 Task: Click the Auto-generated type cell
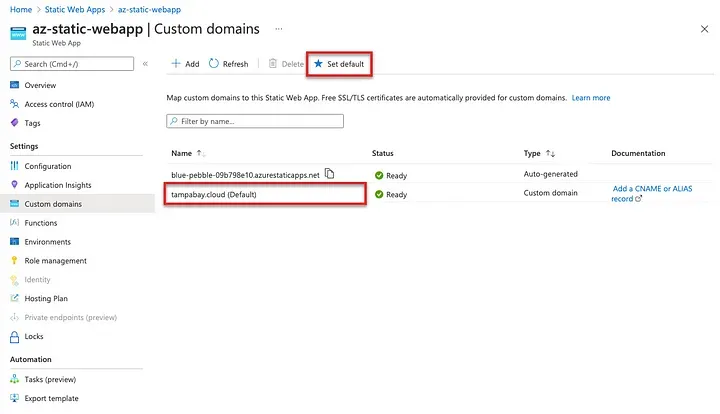pos(551,174)
